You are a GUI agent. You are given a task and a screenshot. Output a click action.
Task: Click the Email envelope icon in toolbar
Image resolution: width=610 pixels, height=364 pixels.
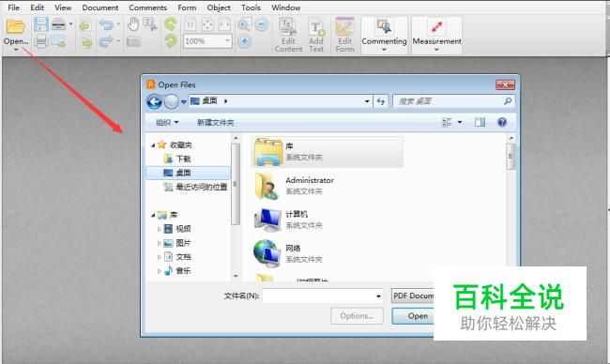coord(58,41)
